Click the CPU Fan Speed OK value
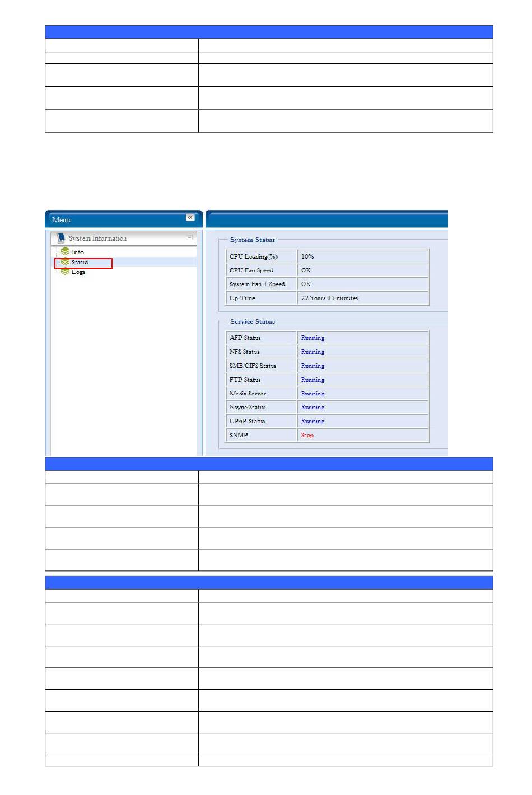This screenshot has width=532, height=795. pyautogui.click(x=306, y=270)
